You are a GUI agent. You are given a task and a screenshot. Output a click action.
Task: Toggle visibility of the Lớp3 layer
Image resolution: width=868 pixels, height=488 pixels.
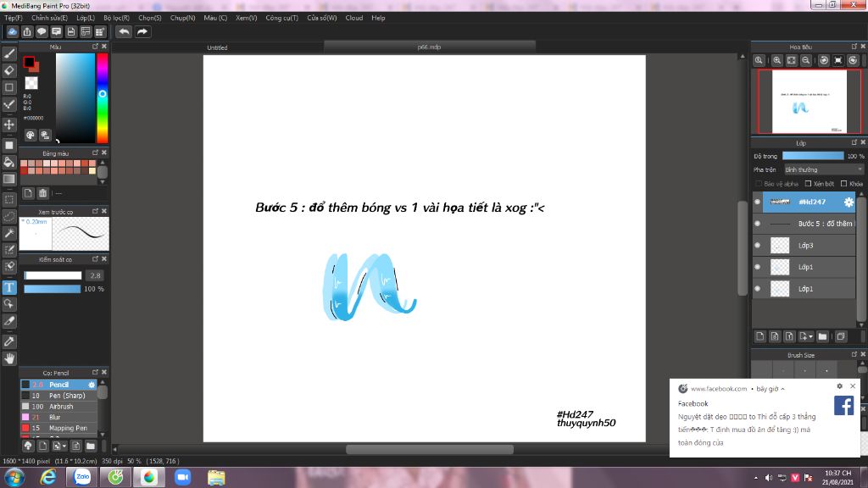click(x=757, y=245)
